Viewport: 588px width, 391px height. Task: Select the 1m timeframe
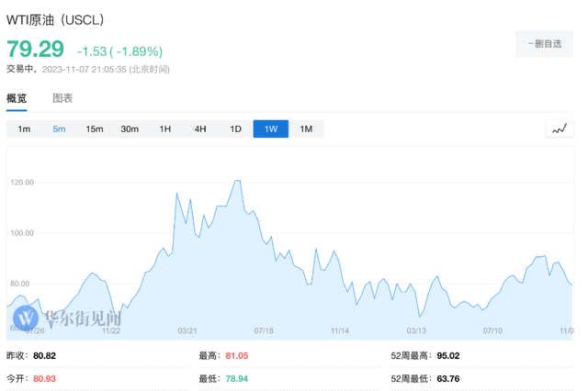pyautogui.click(x=24, y=129)
